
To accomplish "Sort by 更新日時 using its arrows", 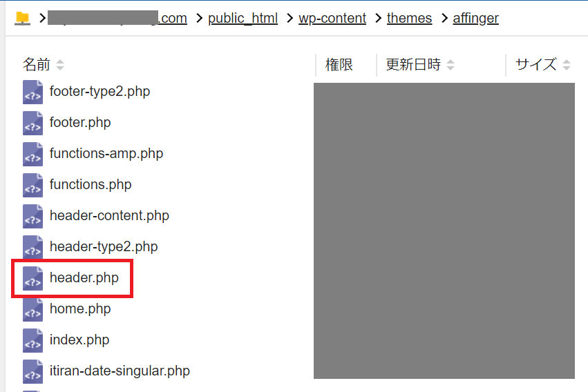I will coord(451,65).
